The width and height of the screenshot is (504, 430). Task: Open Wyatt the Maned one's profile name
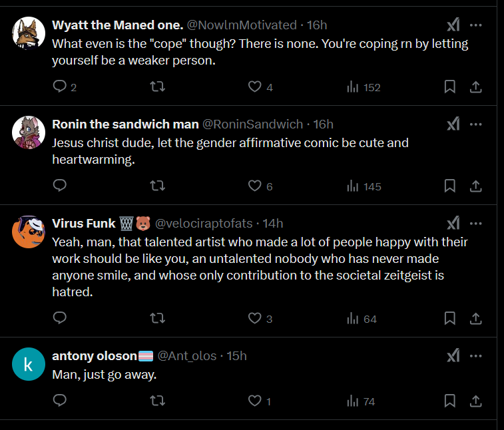point(117,25)
